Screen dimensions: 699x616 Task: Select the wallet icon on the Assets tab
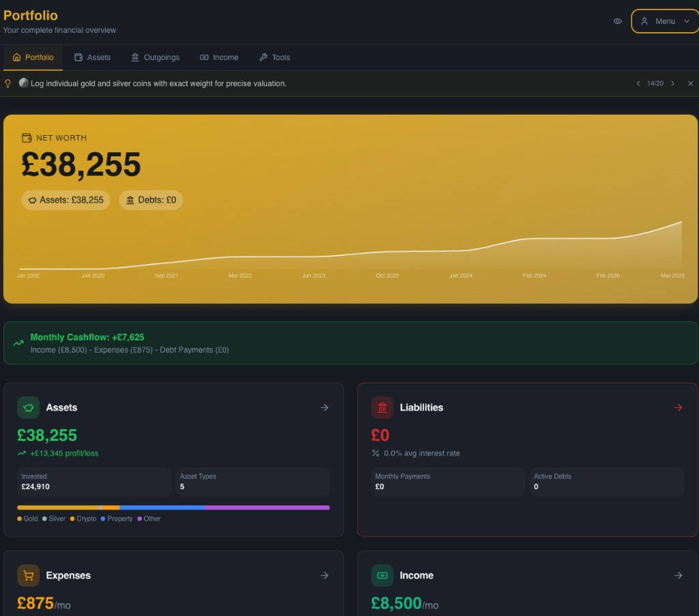click(77, 57)
